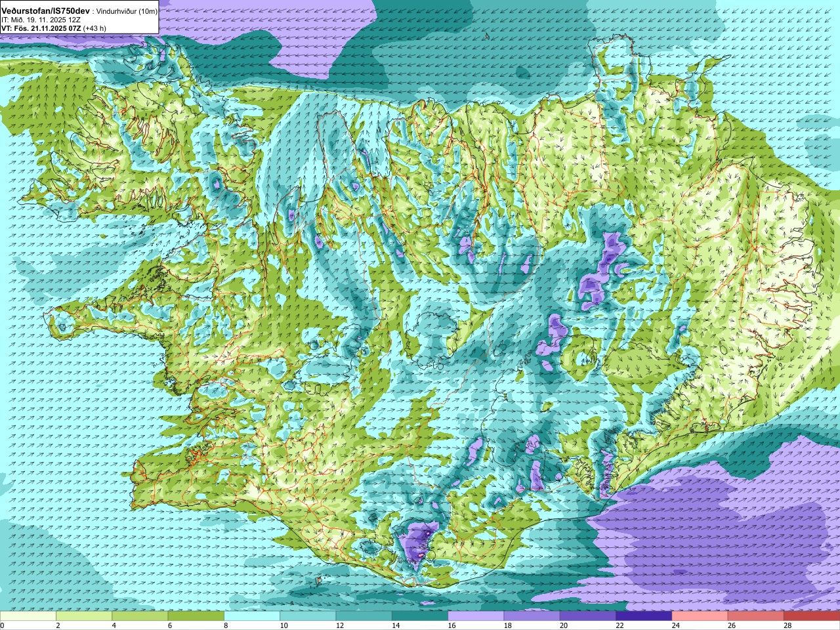This screenshot has height=630, width=840.
Task: Pick the pink swatch between 24 and 26
Action: (x=700, y=616)
